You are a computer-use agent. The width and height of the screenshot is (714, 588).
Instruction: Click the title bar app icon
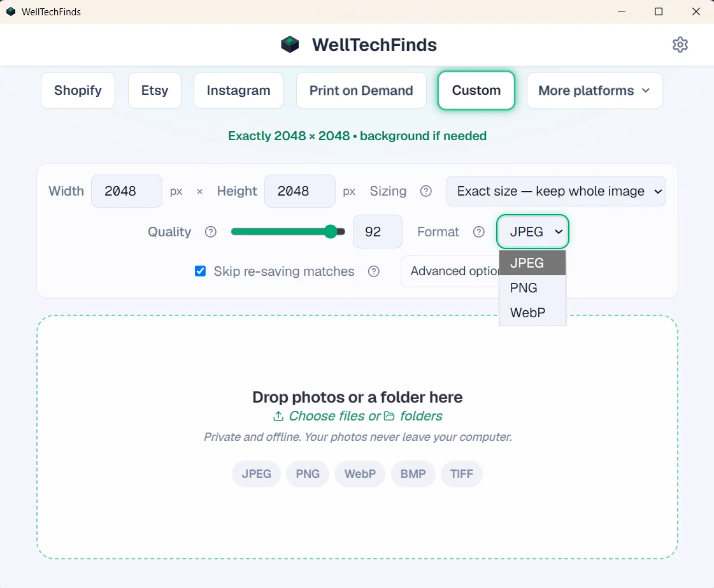[10, 11]
